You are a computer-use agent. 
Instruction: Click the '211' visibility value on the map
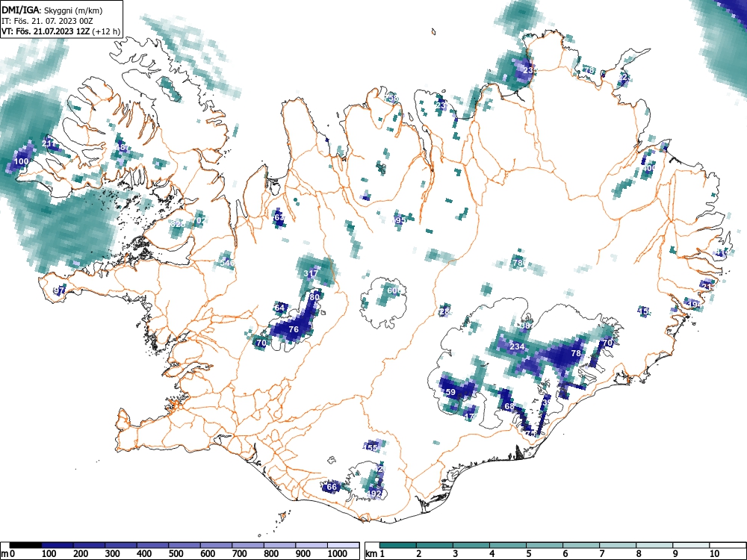pyautogui.click(x=48, y=143)
